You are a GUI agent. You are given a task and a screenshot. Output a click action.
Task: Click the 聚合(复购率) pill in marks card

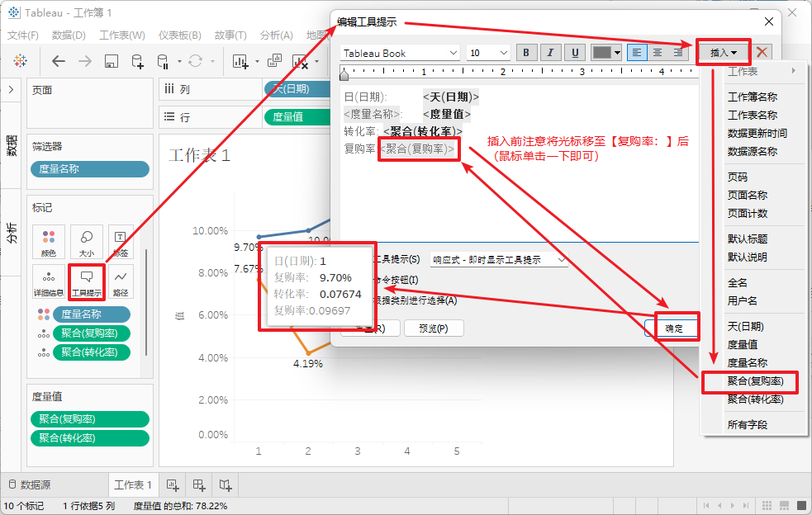tap(92, 333)
